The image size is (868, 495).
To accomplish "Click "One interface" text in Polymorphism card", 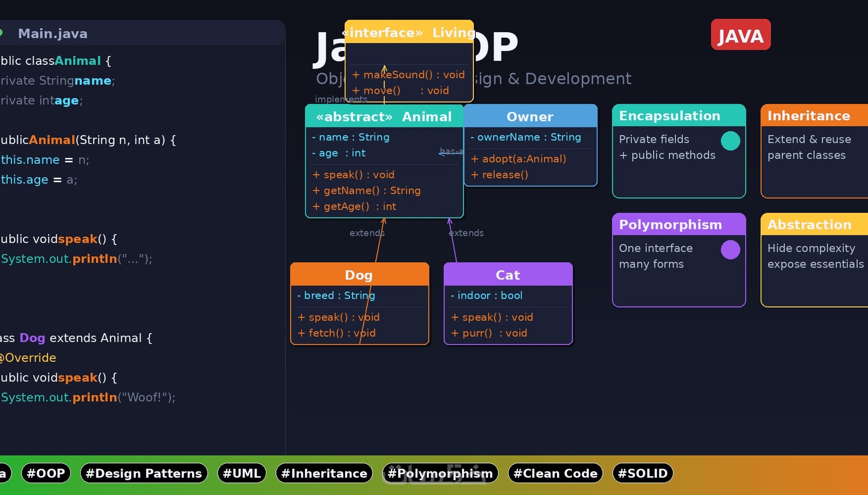I will tap(656, 248).
